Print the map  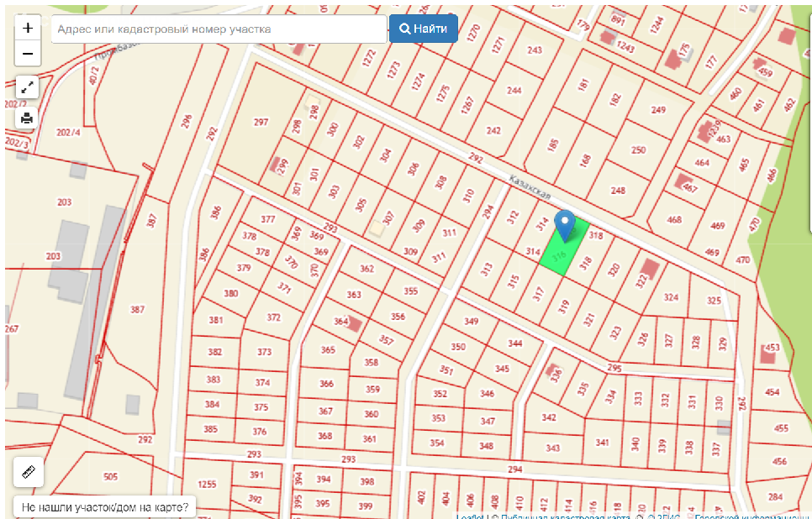click(x=27, y=118)
